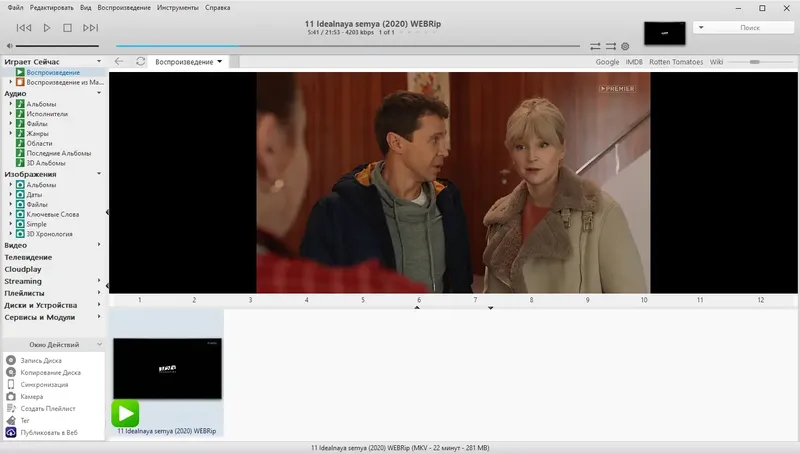This screenshot has width=800, height=454.
Task: Click the 3D Хронология icon
Action: [20, 234]
